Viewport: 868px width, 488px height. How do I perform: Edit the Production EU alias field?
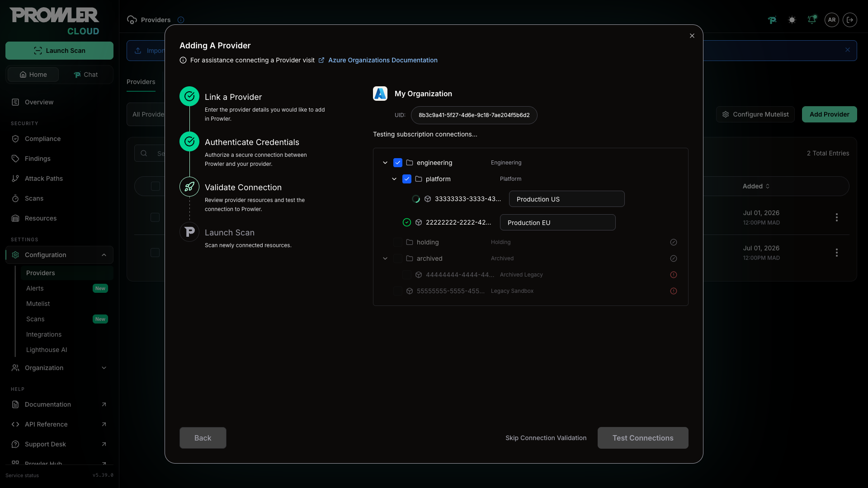click(x=557, y=222)
